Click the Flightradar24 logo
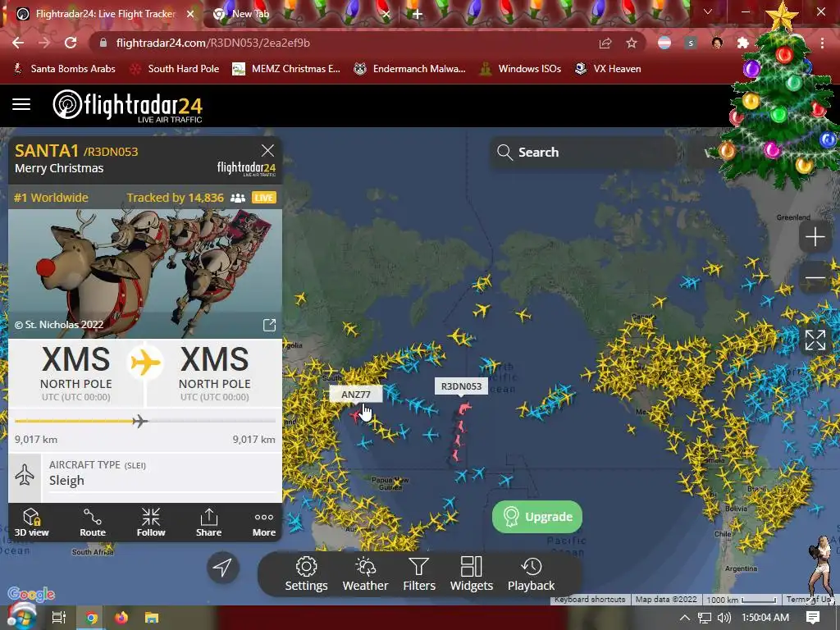840x630 pixels. (x=127, y=106)
